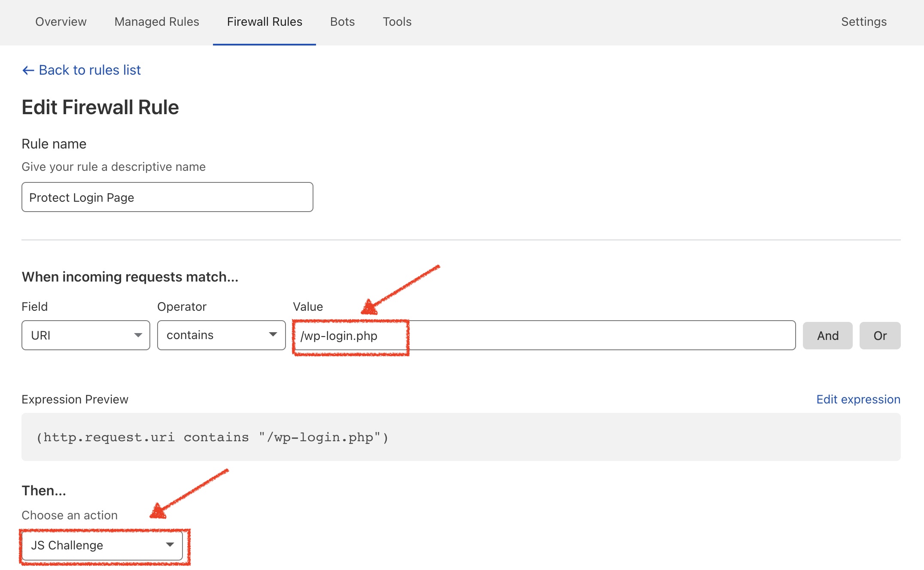Viewport: 924px width, 570px height.
Task: Open the Bots tab
Action: (x=342, y=21)
